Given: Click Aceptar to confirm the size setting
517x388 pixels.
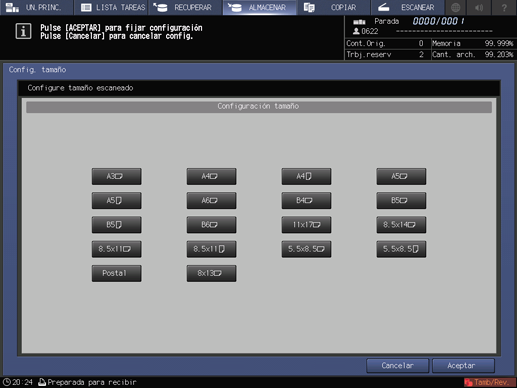Looking at the screenshot, I should click(463, 366).
